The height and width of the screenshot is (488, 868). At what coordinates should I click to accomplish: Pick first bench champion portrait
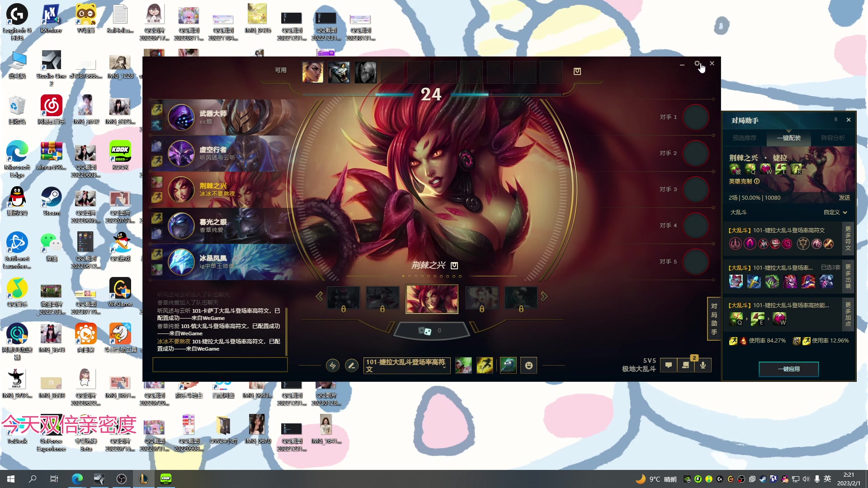(313, 72)
